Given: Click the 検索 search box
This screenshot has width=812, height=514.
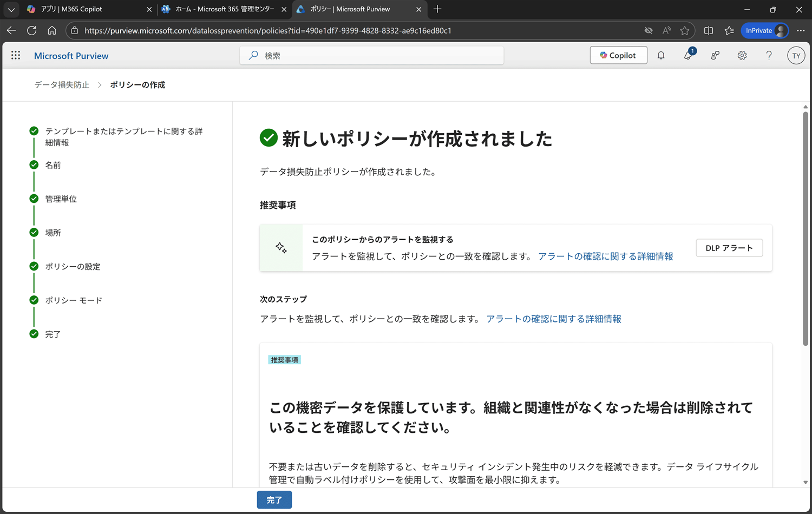Looking at the screenshot, I should click(371, 55).
